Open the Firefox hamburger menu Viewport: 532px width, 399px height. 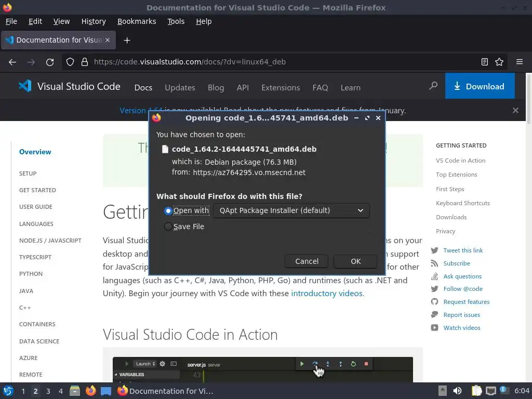[x=520, y=62]
